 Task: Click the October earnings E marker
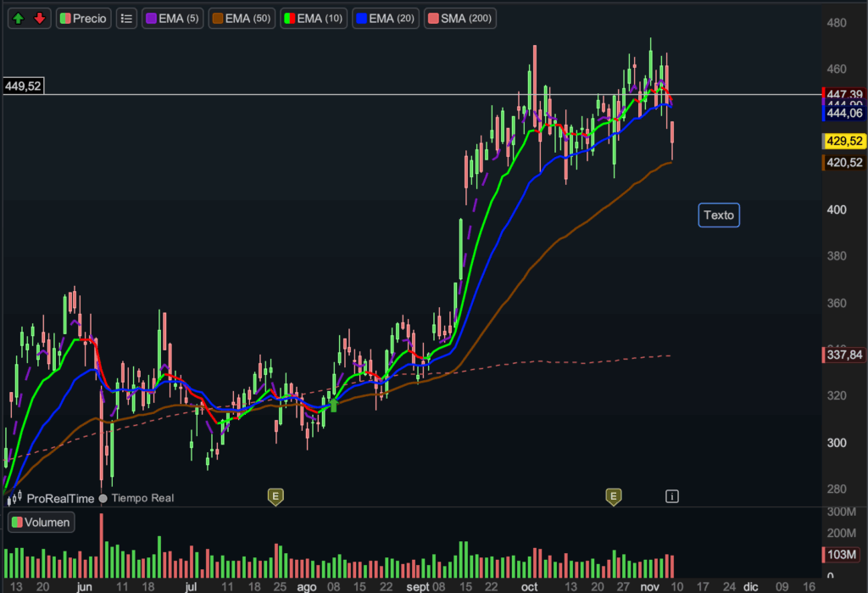tap(613, 495)
